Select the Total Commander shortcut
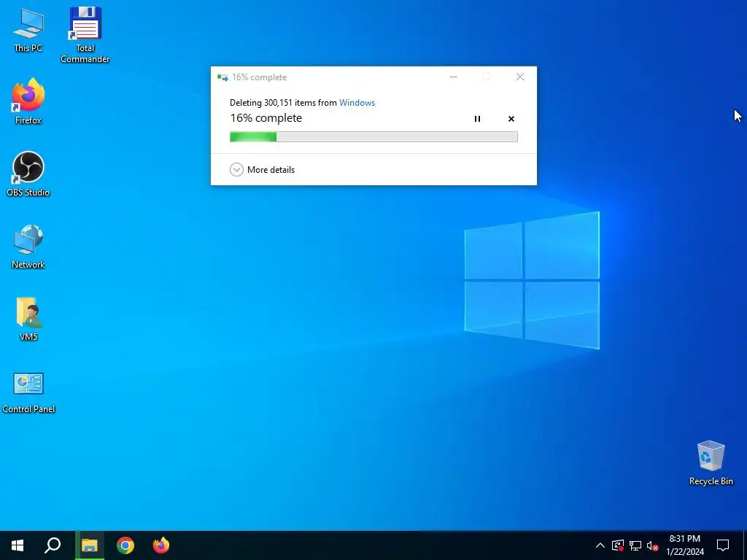 point(85,34)
